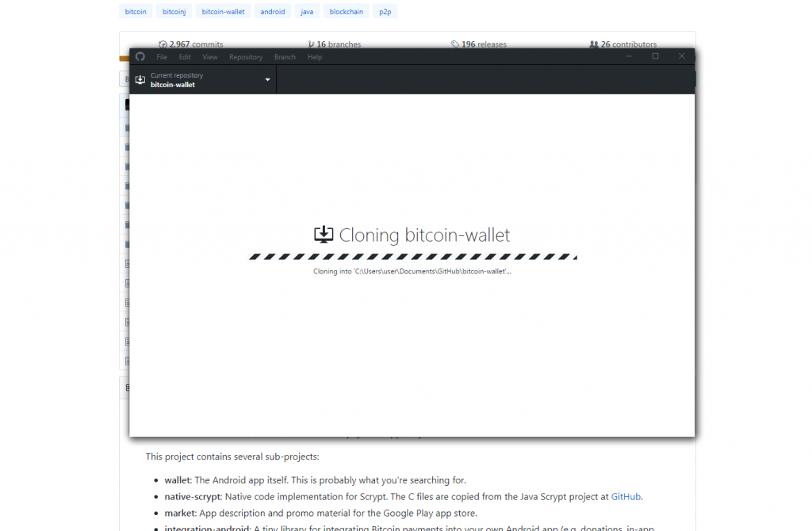The width and height of the screenshot is (812, 531).
Task: Click the '26 contributors' link on the webpage
Action: [x=623, y=44]
